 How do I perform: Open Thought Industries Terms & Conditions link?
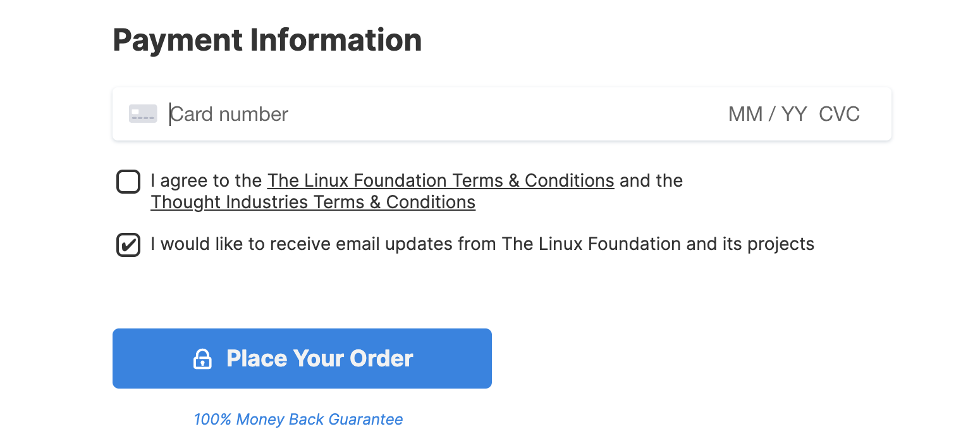pos(313,203)
